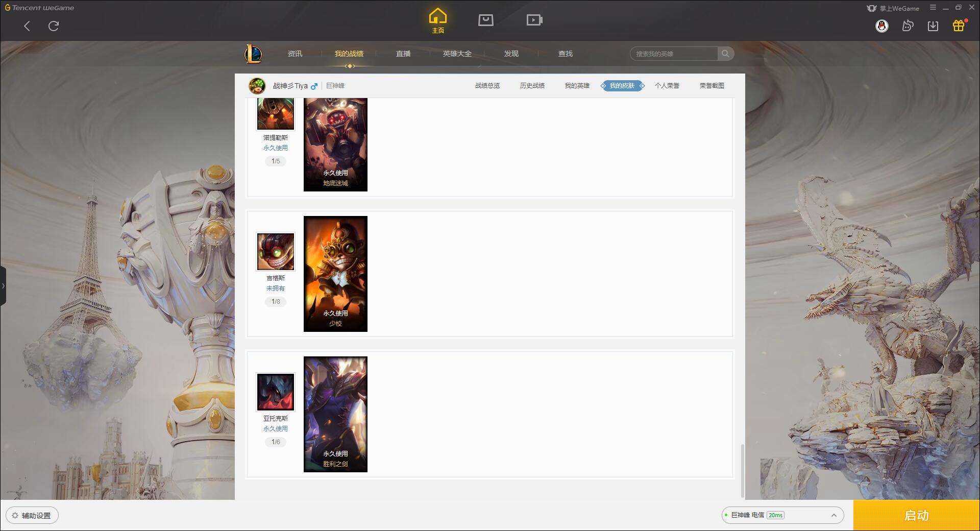Open the 我的英雄 sub-tab

(577, 86)
